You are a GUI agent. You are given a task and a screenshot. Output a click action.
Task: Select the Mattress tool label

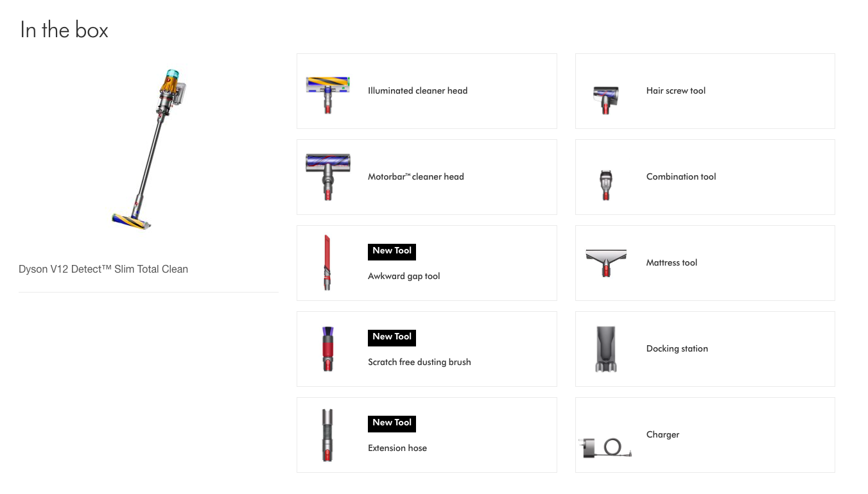(672, 263)
